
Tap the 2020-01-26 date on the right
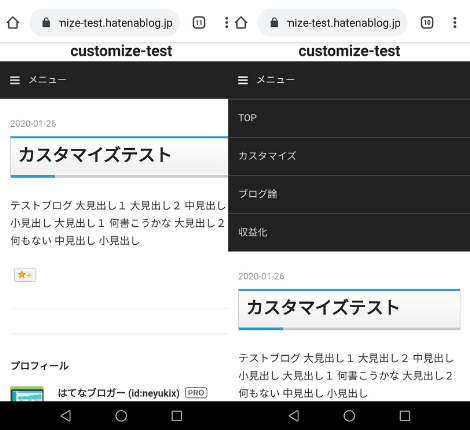point(261,276)
